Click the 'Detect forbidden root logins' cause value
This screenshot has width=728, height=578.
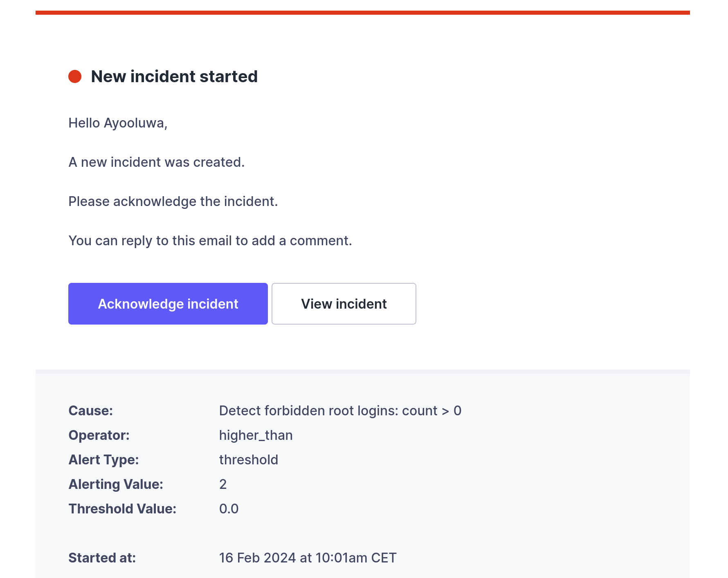[x=340, y=411]
